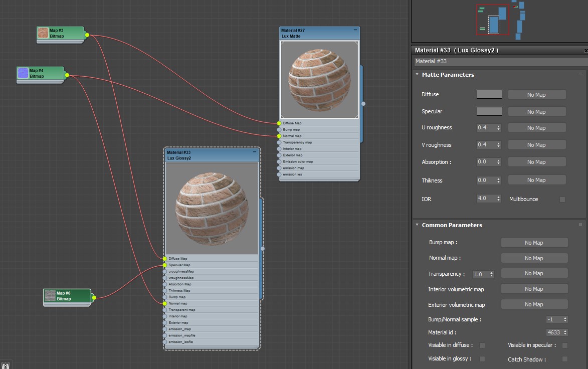The height and width of the screenshot is (369, 588).
Task: Click the Bump map input socket on Material #27
Action: point(279,129)
